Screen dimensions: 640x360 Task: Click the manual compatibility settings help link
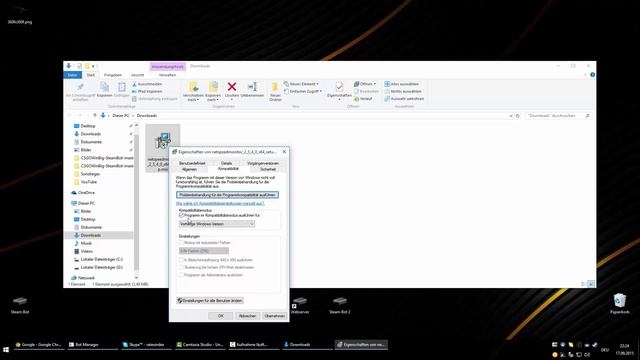(x=220, y=203)
